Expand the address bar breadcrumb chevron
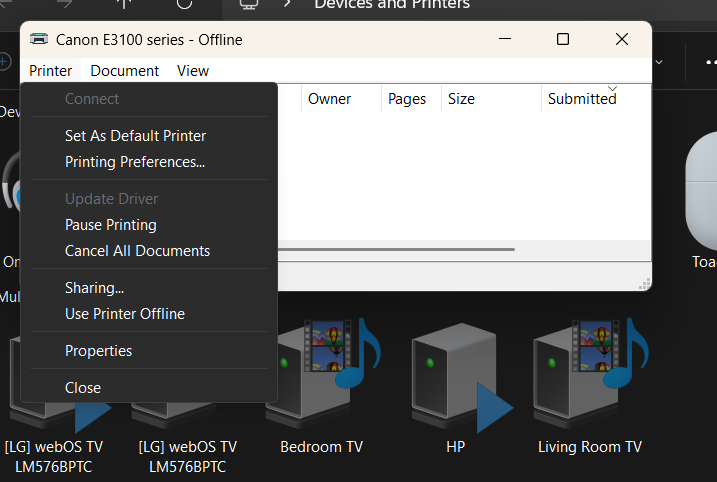Viewport: 717px width, 482px height. pos(287,4)
